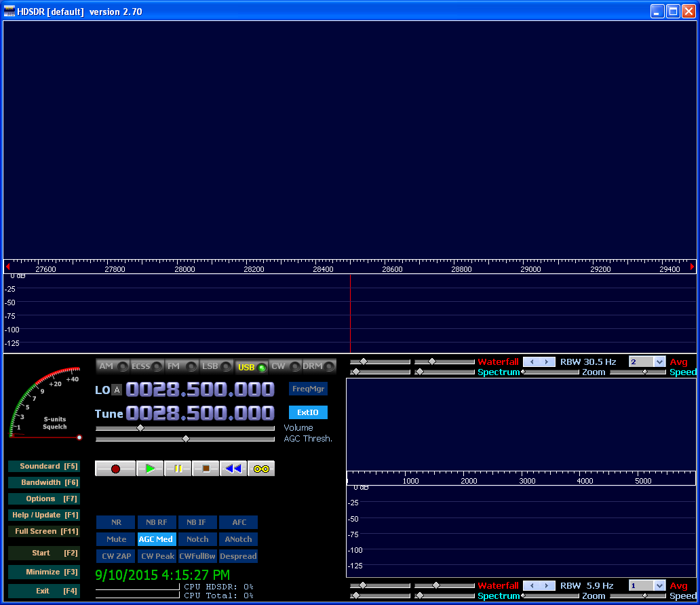Viewport: 700px width, 605px height.
Task: Click the waterfall left arrow icon
Action: pyautogui.click(x=531, y=362)
